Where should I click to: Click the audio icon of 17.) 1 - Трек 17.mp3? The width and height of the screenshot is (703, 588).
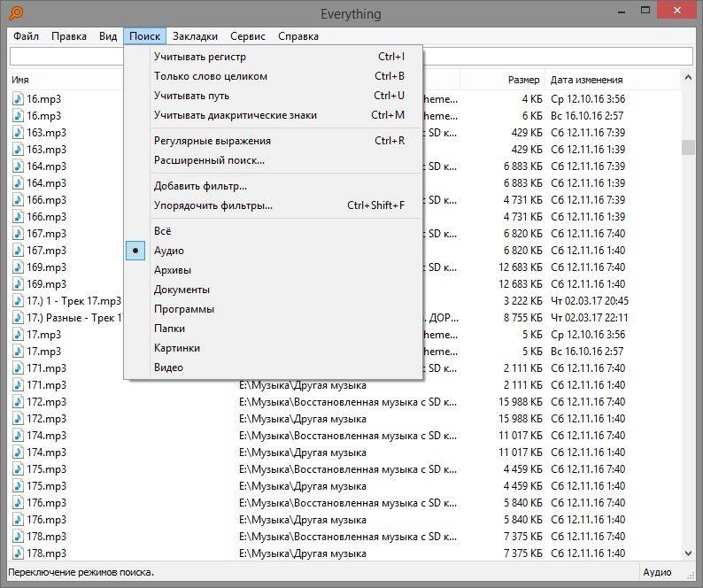(18, 300)
